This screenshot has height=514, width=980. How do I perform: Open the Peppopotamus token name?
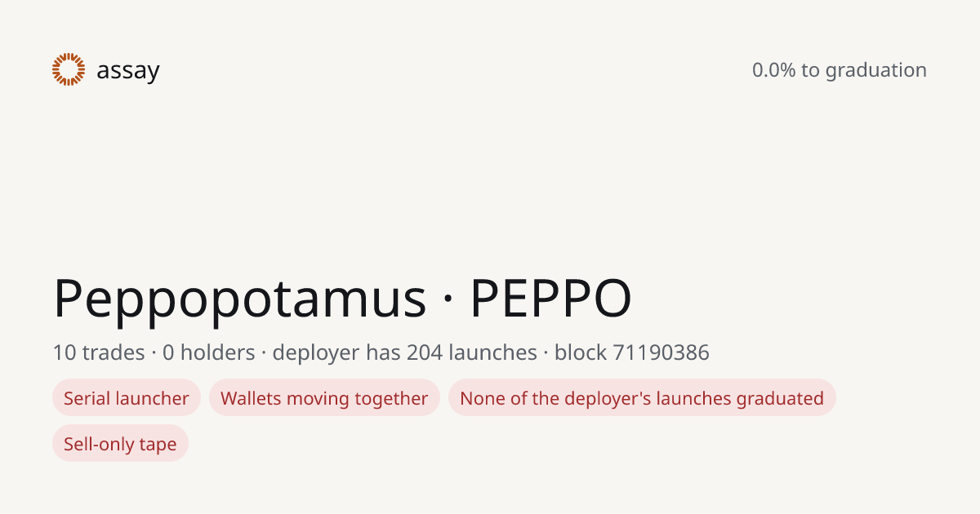(240, 299)
